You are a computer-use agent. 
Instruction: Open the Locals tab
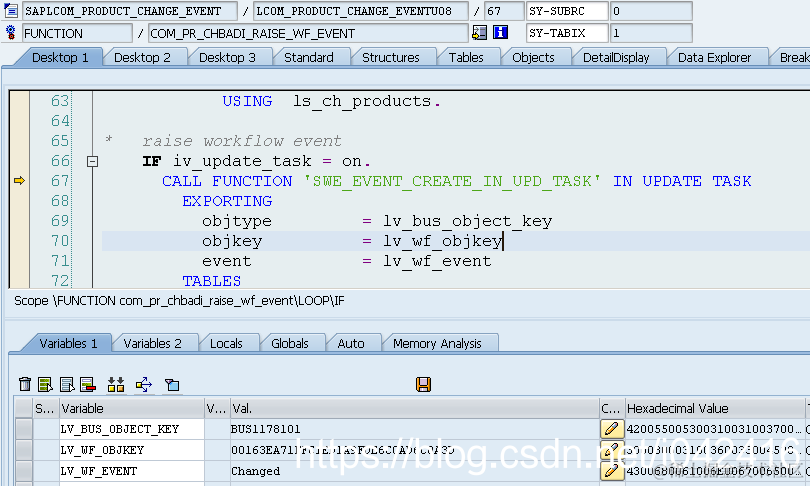pyautogui.click(x=226, y=343)
